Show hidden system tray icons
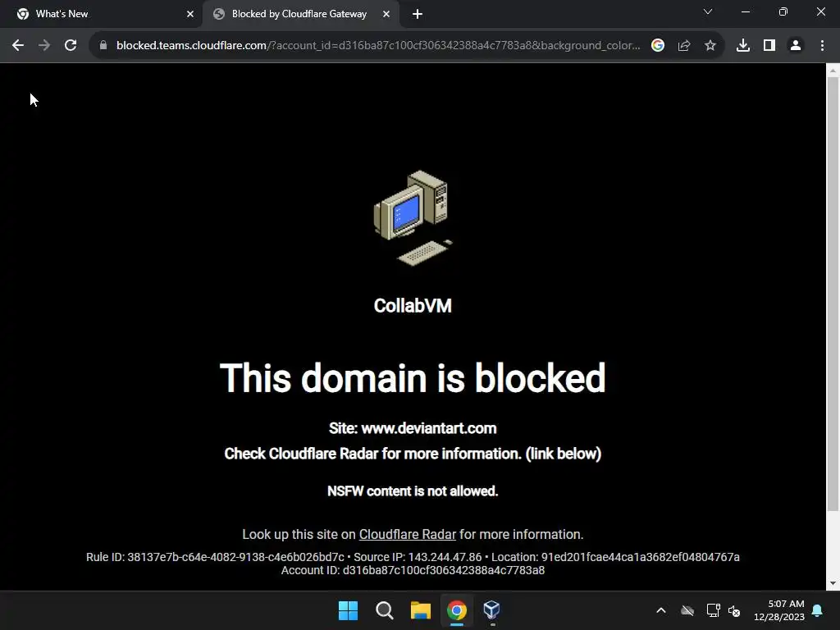The image size is (840, 630). pyautogui.click(x=661, y=610)
